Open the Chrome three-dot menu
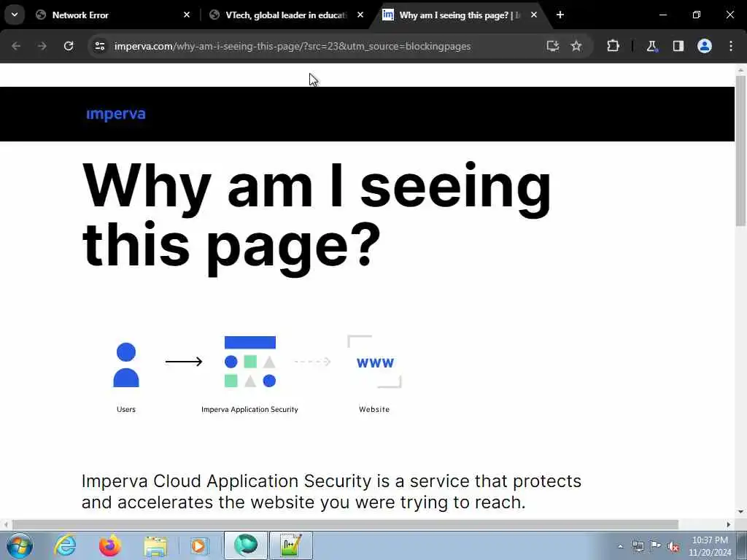The width and height of the screenshot is (747, 560). (x=731, y=46)
